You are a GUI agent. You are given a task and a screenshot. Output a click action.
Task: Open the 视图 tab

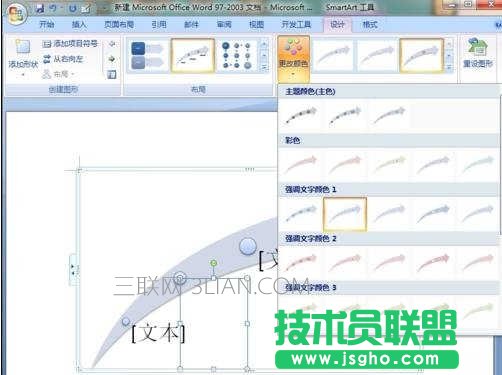click(x=256, y=24)
